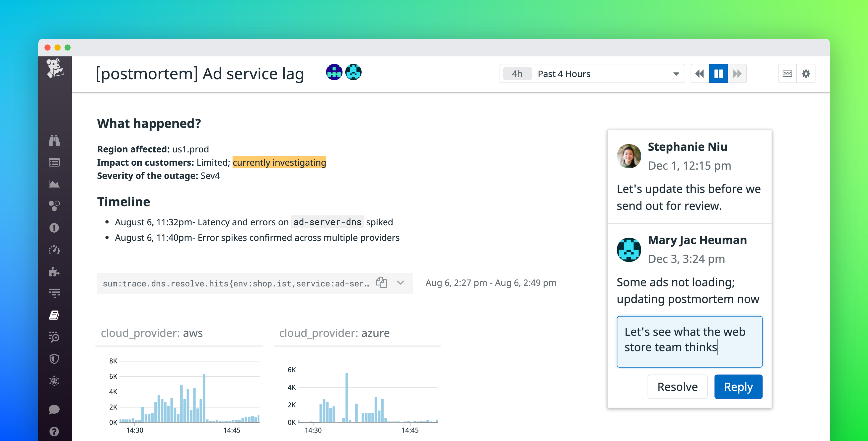
Task: Rewind the dashboard timeframe backward
Action: click(x=699, y=73)
